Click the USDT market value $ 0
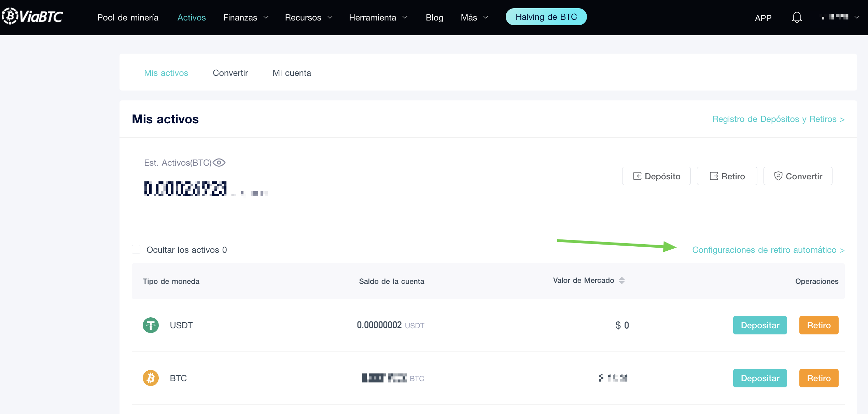Screen dimensions: 868x414 [622, 325]
